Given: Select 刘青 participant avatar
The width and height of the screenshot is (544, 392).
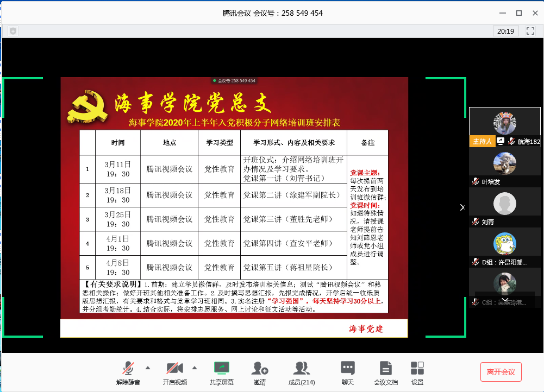Looking at the screenshot, I should [505, 204].
